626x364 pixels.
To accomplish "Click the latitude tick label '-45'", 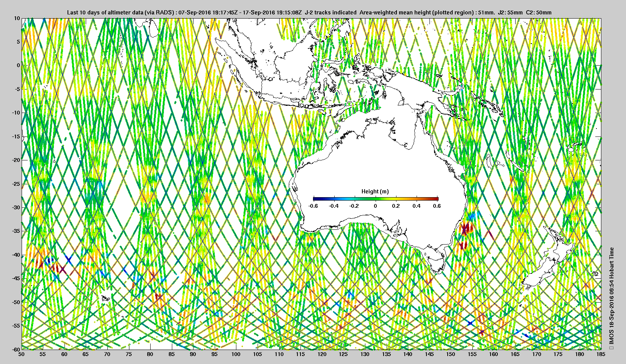I will [x=16, y=279].
